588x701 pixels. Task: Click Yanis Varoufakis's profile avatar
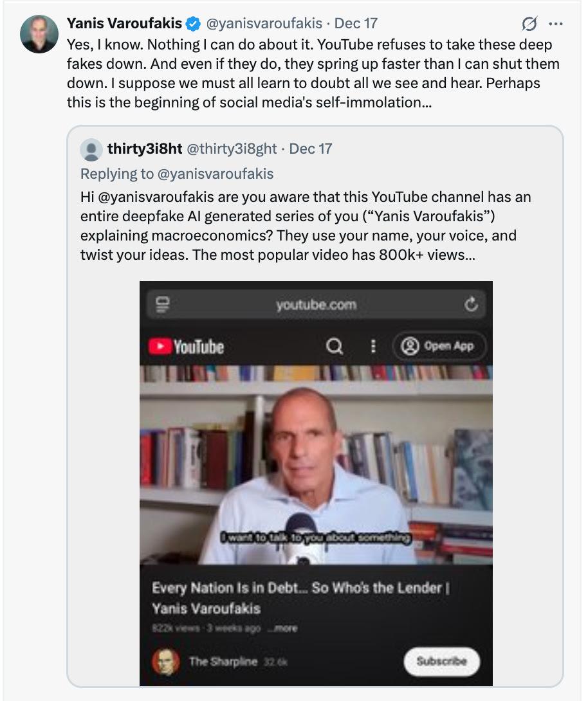[x=39, y=33]
